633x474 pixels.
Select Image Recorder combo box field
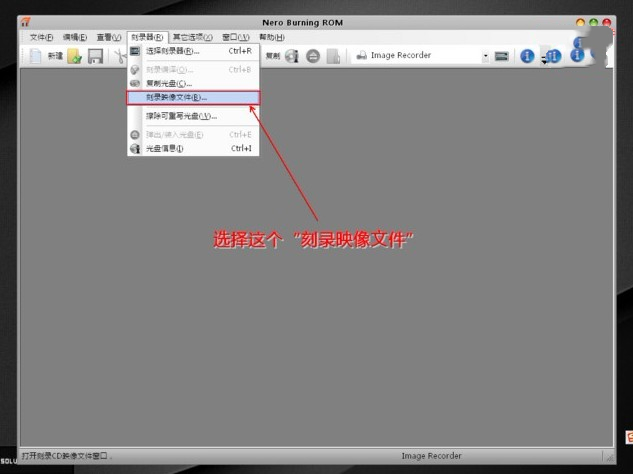[421, 55]
